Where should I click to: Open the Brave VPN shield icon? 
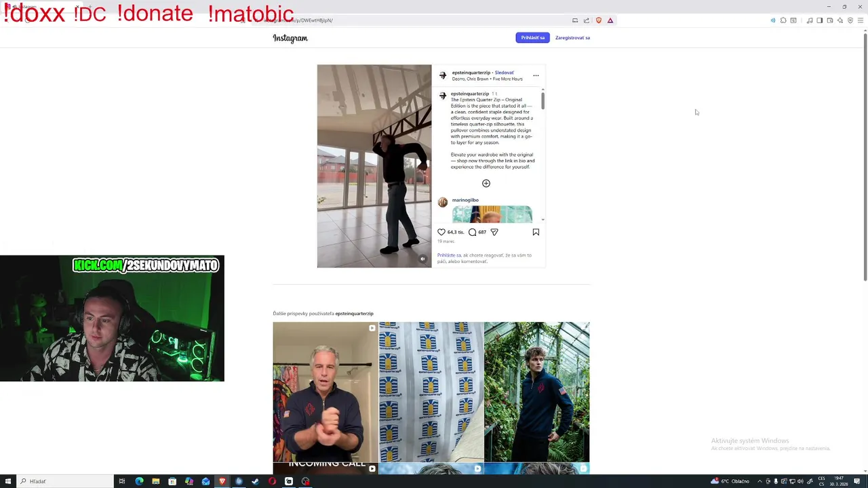pos(850,20)
